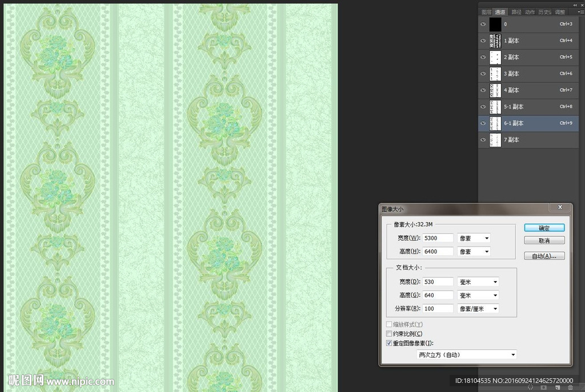585x392 pixels.
Task: Click Save selection as channel icon
Action: (x=544, y=387)
